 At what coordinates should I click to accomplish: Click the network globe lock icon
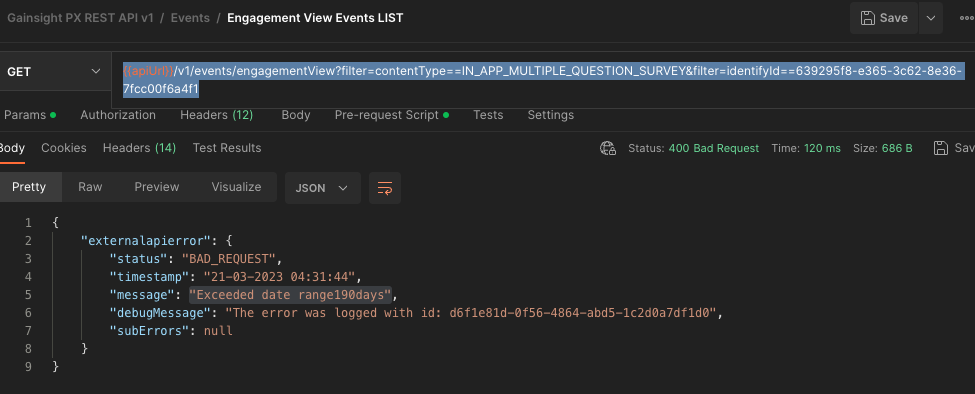[608, 148]
